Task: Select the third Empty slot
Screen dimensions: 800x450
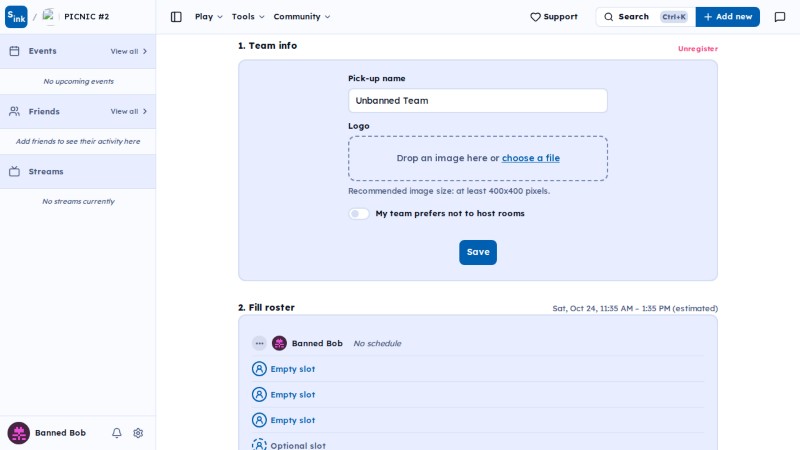Action: coord(283,420)
